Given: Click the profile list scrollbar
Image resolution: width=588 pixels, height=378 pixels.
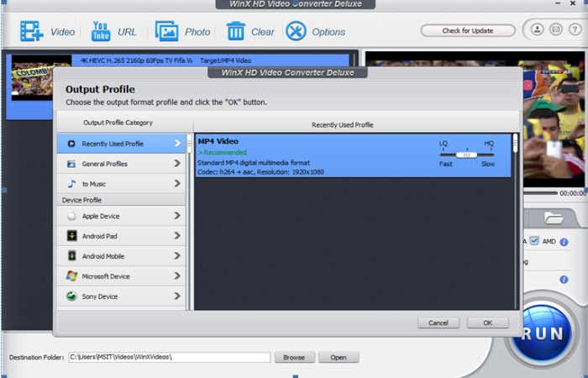Looking at the screenshot, I should [516, 144].
